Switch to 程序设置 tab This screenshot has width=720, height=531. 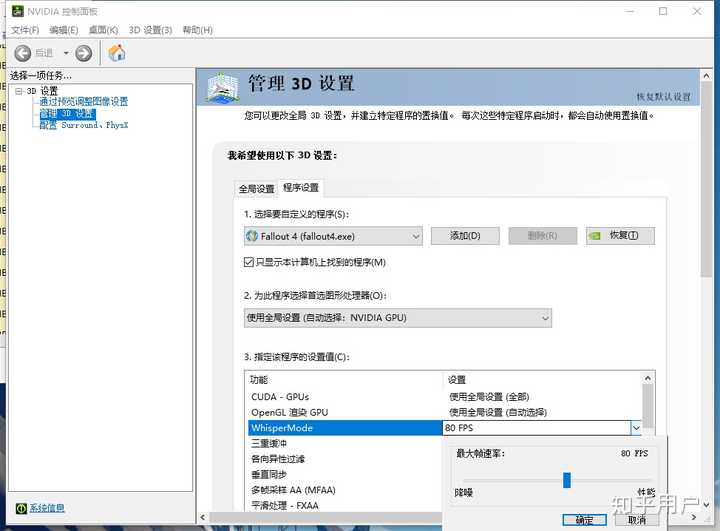[301, 187]
